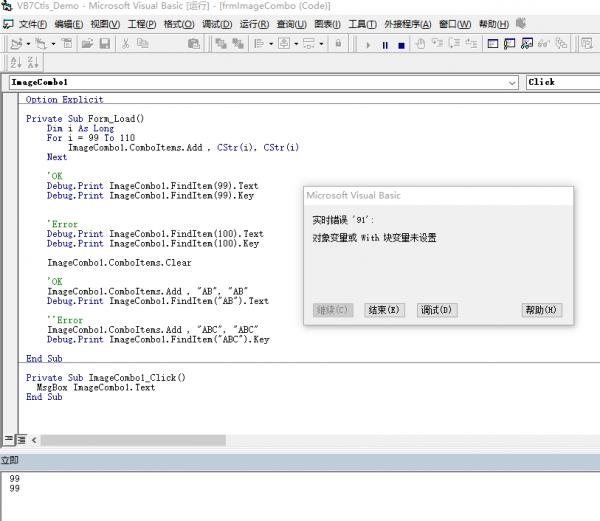Open the 窗口(W) menu
600x521 pixels.
455,24
